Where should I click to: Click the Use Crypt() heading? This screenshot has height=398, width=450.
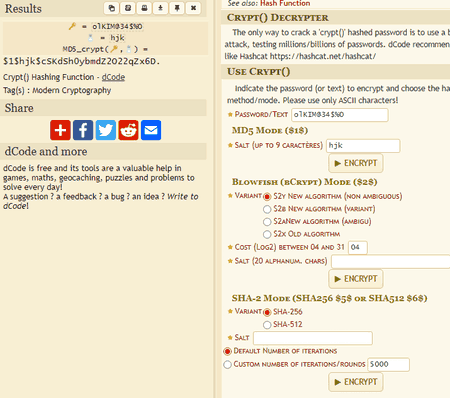click(x=259, y=72)
